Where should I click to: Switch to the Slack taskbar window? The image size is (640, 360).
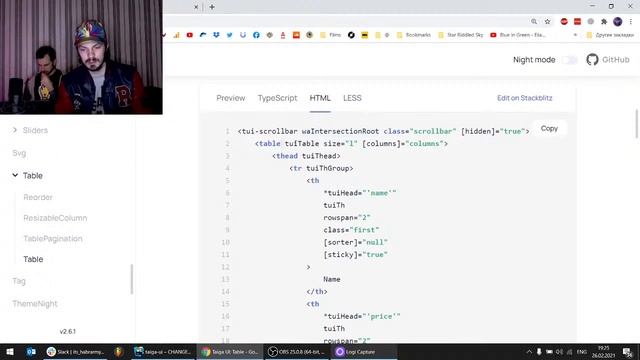pos(75,351)
